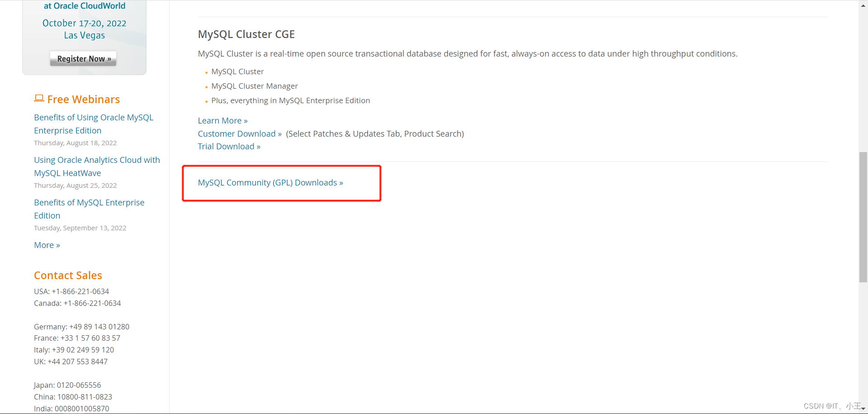The image size is (868, 414).
Task: Open the Trial Download » link
Action: (x=229, y=147)
